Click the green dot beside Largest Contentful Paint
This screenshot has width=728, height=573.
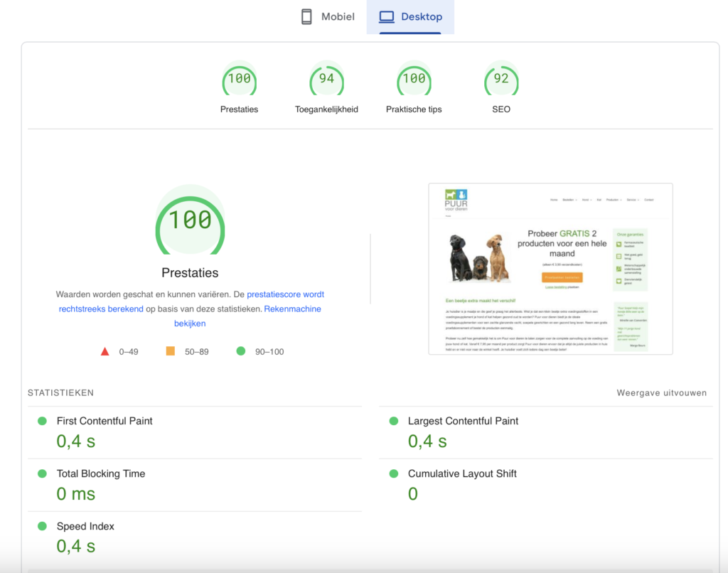[x=394, y=421]
